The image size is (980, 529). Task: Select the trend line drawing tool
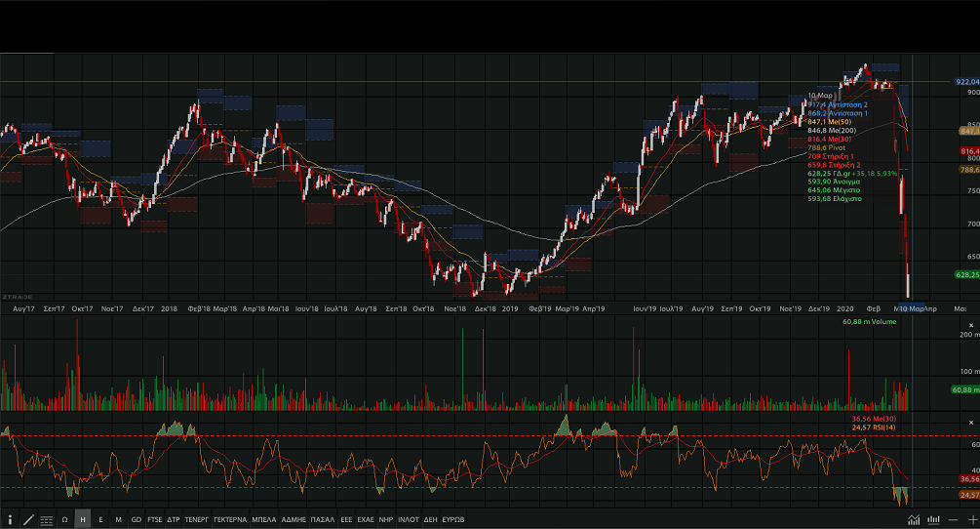[28, 519]
